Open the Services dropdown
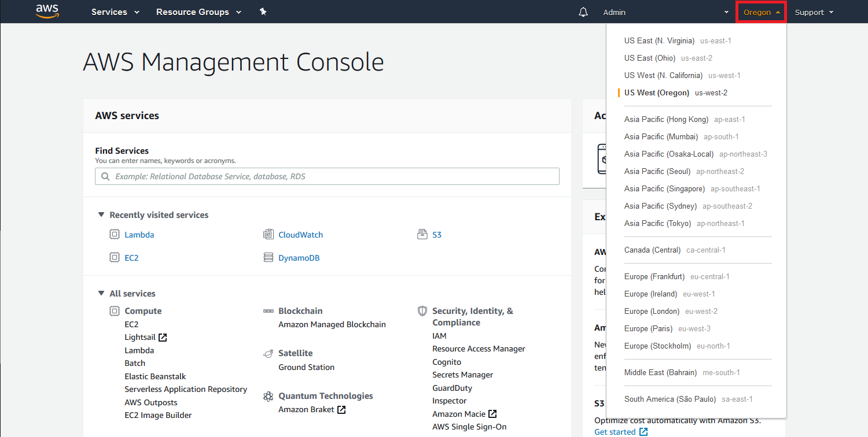 click(x=115, y=12)
